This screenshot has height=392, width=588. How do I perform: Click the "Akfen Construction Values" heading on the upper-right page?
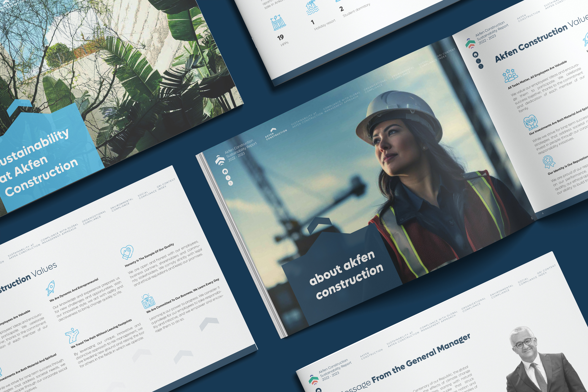click(x=541, y=40)
